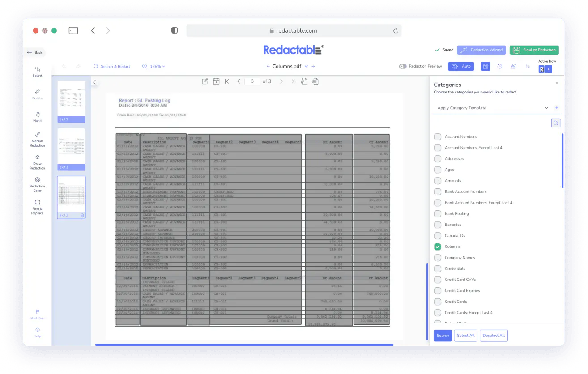Jump to last page icon
The image size is (588, 374).
pos(293,81)
